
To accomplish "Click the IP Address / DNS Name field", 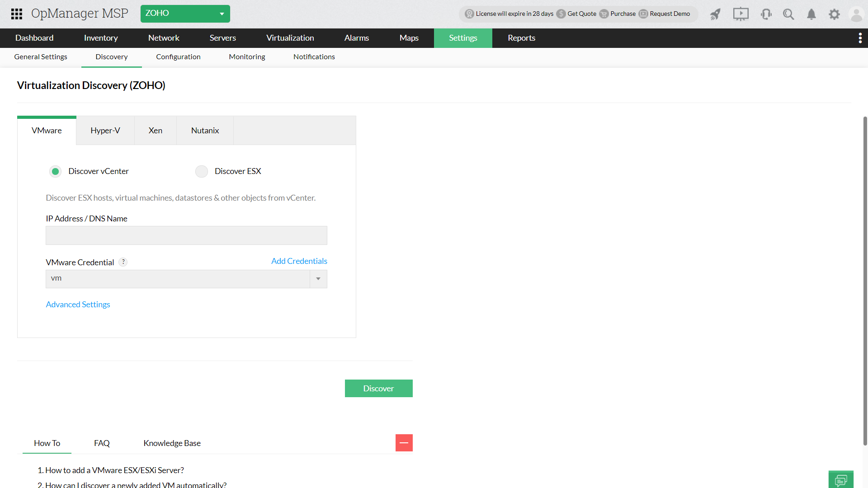I will pos(186,235).
